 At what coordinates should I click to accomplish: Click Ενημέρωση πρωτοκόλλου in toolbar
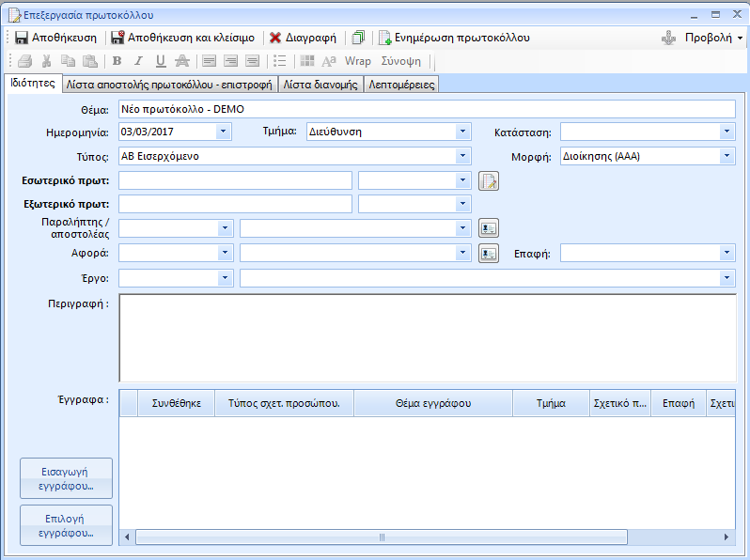pos(454,39)
